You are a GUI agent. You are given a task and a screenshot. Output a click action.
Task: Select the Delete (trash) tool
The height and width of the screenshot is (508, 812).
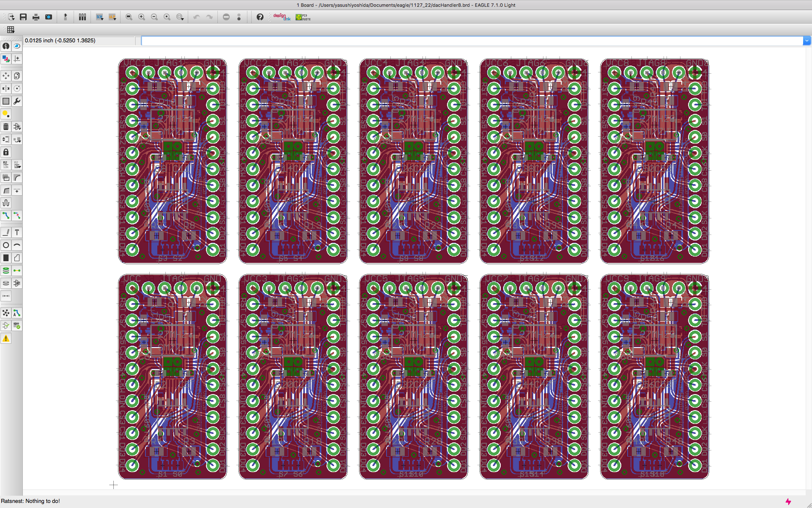6,127
